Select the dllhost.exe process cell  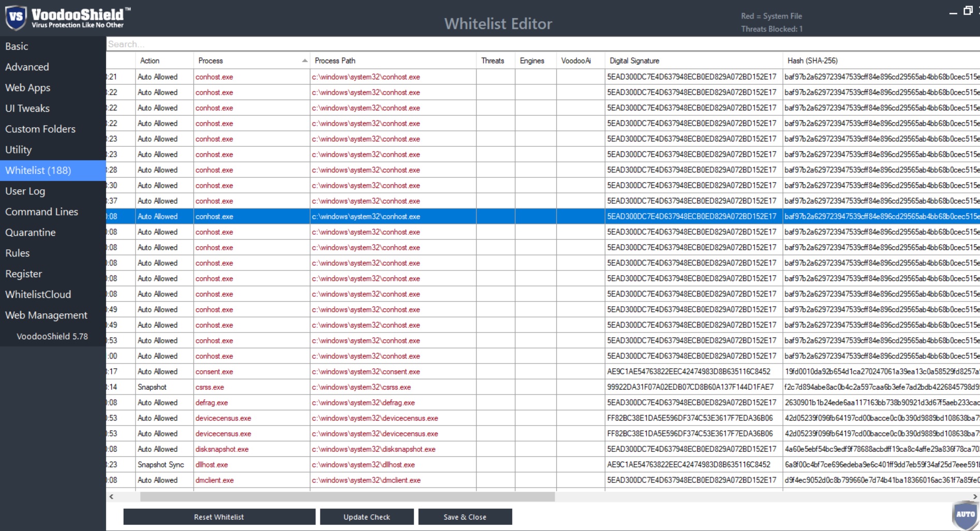point(251,465)
